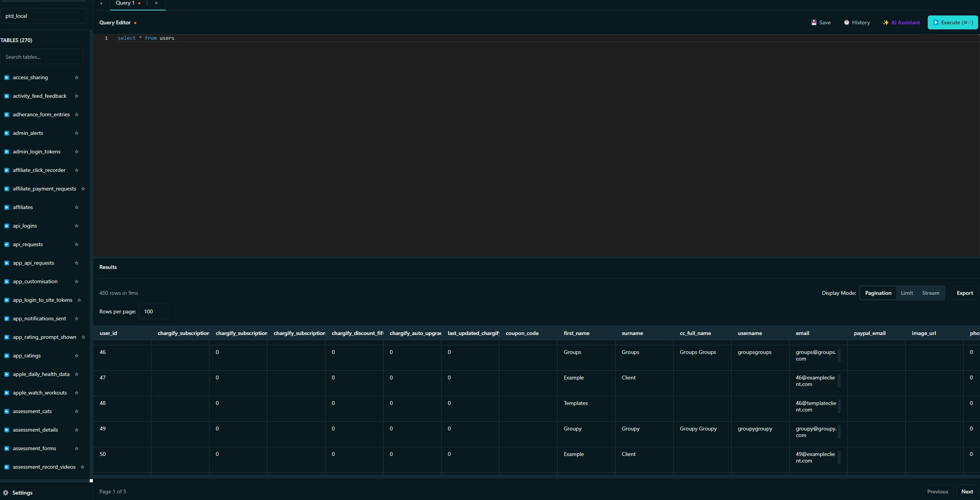Click the table icon beside api_logins
The width and height of the screenshot is (980, 500).
(7, 226)
